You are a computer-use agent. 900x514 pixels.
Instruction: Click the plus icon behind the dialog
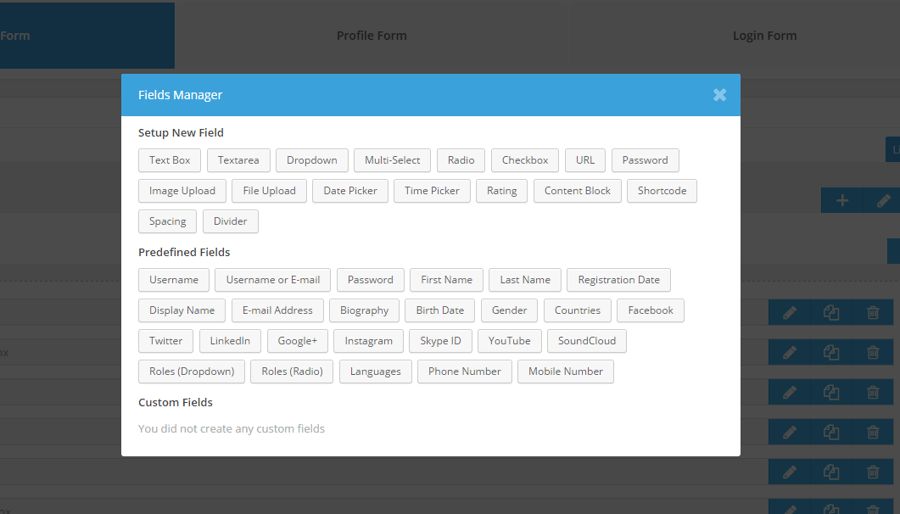pyautogui.click(x=842, y=201)
